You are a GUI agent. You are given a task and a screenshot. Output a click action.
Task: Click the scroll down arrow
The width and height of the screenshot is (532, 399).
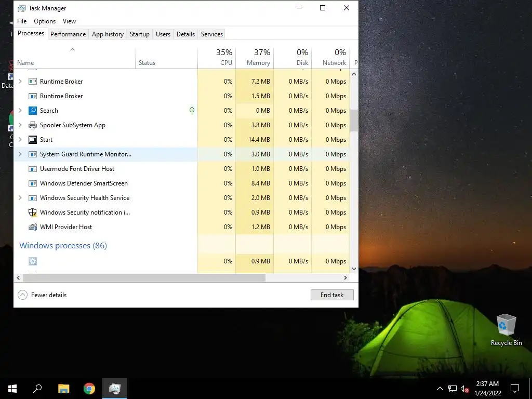(x=354, y=269)
